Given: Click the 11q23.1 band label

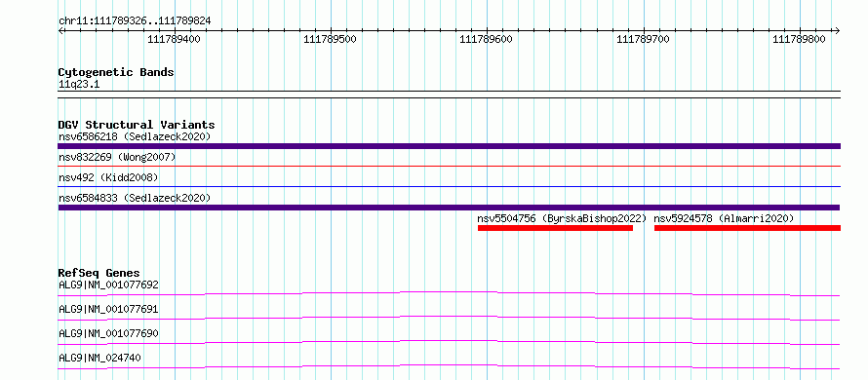Looking at the screenshot, I should [x=79, y=85].
